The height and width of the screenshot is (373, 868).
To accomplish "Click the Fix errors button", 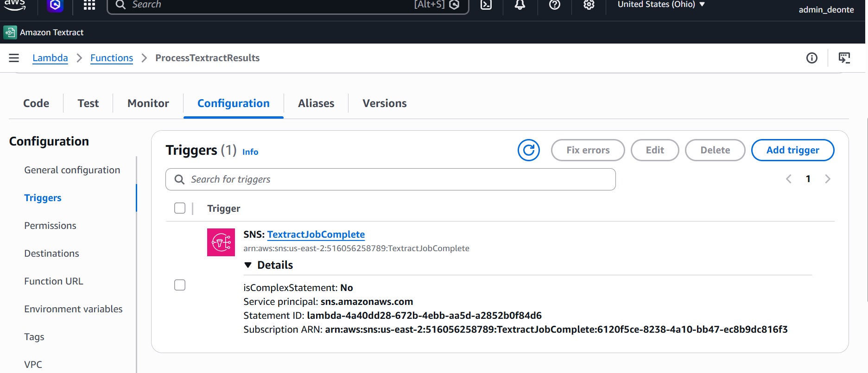I will click(x=588, y=150).
